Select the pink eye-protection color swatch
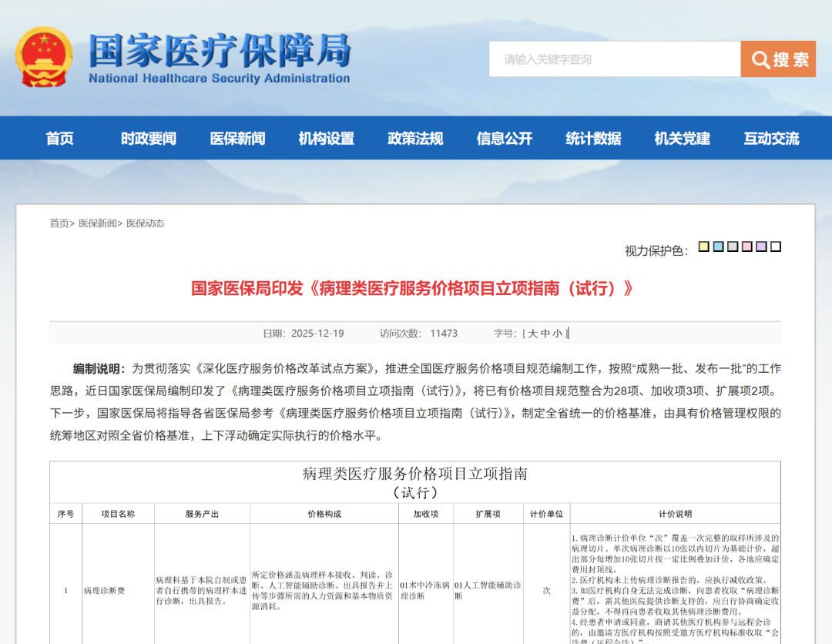Image resolution: width=832 pixels, height=644 pixels. coord(746,247)
